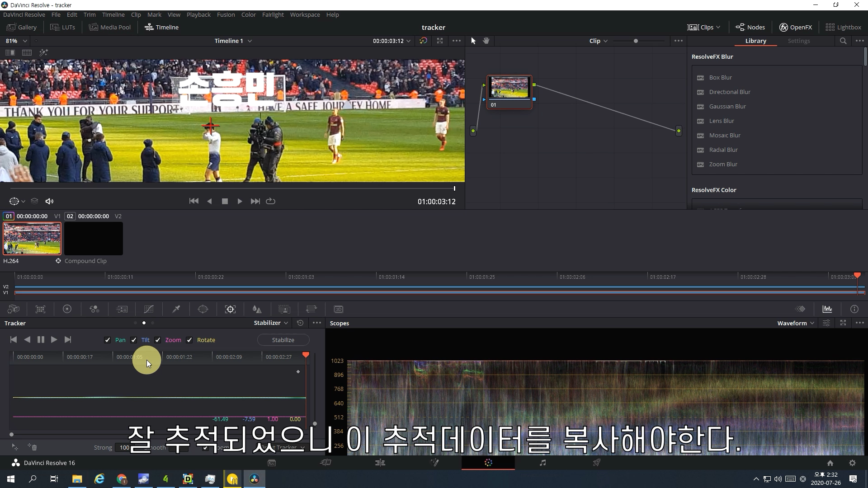Adjust the node graph zoom slider
The height and width of the screenshot is (488, 868).
[x=636, y=41]
